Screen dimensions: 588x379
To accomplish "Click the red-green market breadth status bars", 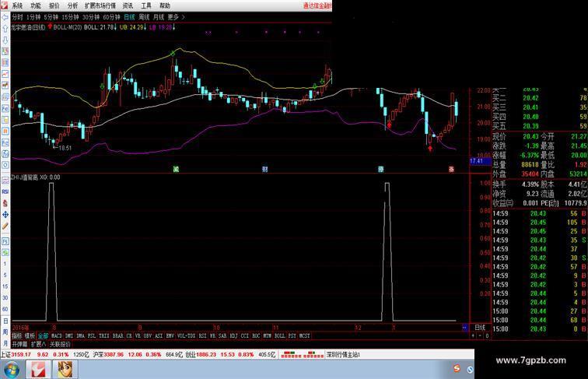I will (303, 354).
